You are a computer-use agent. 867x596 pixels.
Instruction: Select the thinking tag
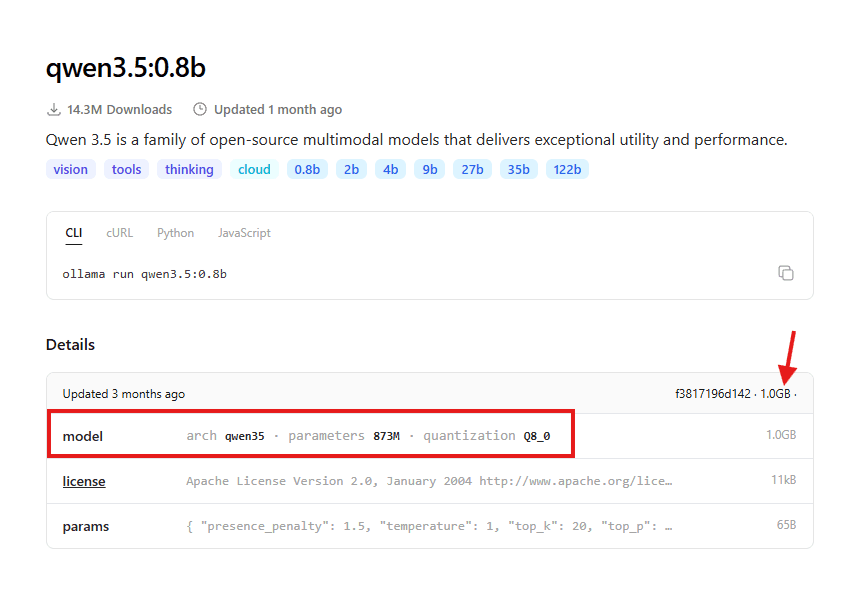[189, 169]
